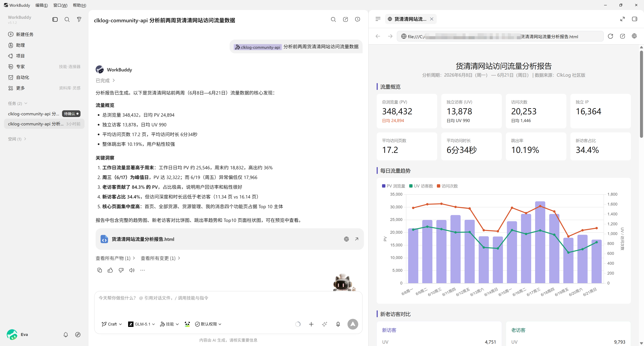644x346 pixels.
Task: Open the 默认权限 permissions dropdown
Action: (208, 324)
